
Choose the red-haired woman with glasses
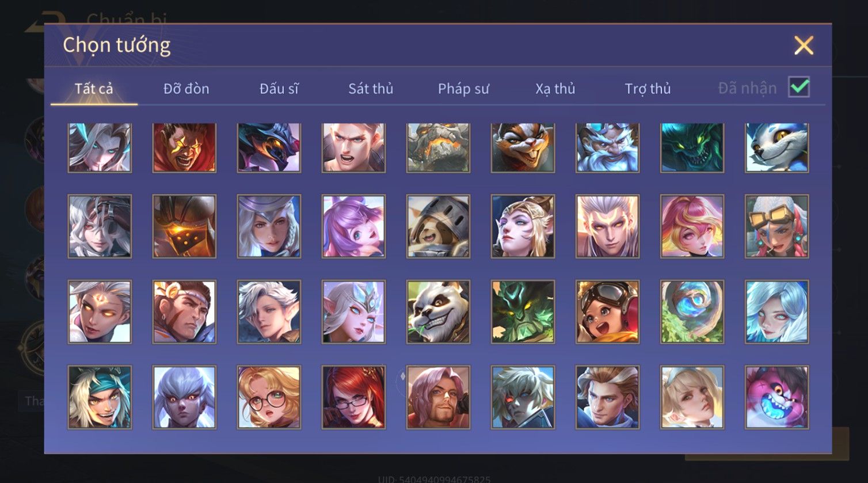(353, 397)
